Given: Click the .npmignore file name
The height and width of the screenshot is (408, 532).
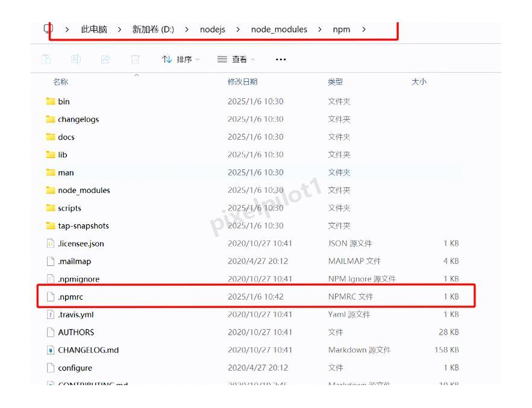Looking at the screenshot, I should [x=79, y=280].
